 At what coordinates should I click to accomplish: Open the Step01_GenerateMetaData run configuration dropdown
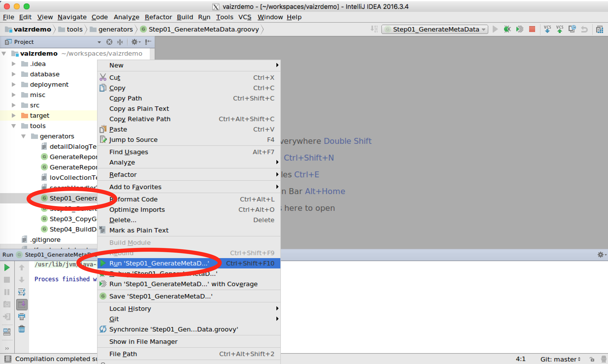(x=435, y=29)
